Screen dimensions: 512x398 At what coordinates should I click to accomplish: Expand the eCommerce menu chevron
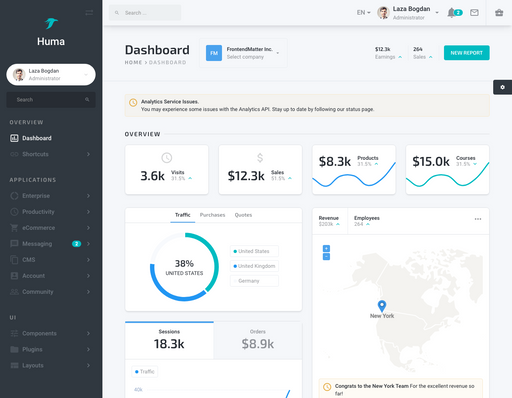pyautogui.click(x=88, y=228)
